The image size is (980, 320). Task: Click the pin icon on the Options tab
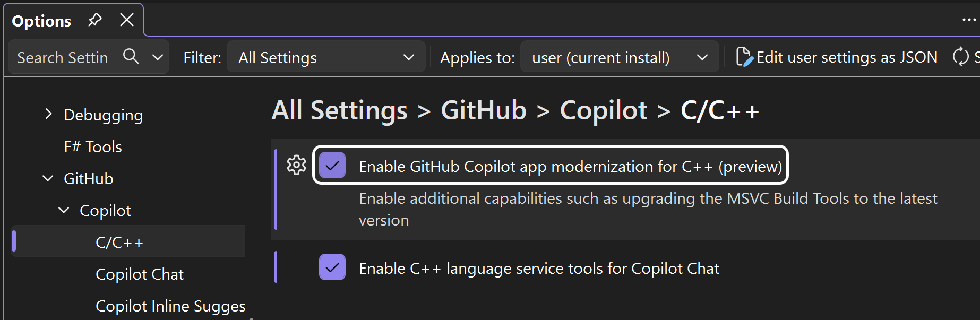pos(95,20)
